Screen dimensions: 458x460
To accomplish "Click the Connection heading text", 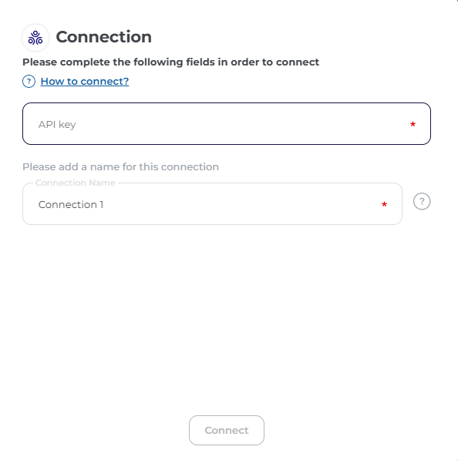I will pyautogui.click(x=104, y=37).
